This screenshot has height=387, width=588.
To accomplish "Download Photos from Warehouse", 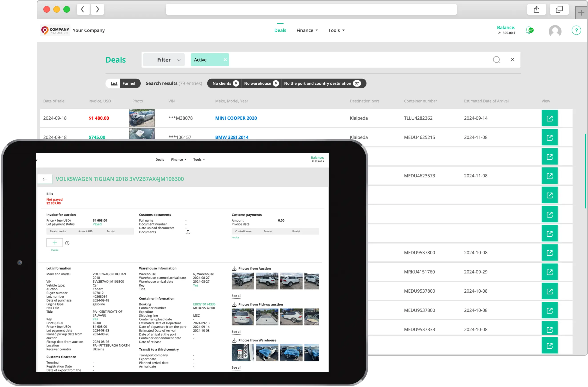I will [x=234, y=340].
